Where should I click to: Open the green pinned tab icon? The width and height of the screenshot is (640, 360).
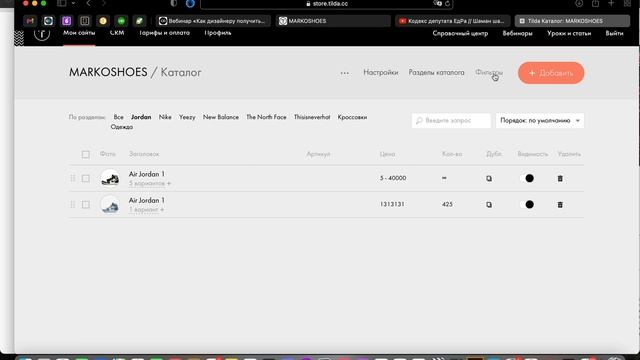[x=121, y=21]
